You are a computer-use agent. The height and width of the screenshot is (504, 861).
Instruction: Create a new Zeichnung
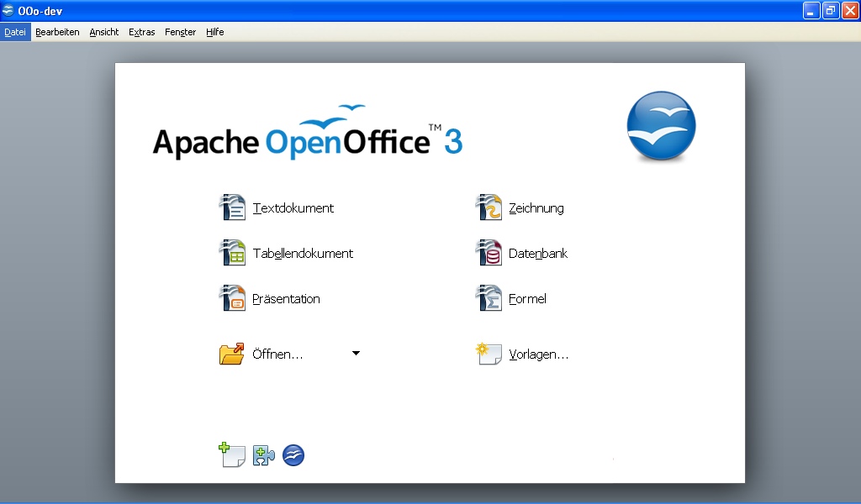536,207
